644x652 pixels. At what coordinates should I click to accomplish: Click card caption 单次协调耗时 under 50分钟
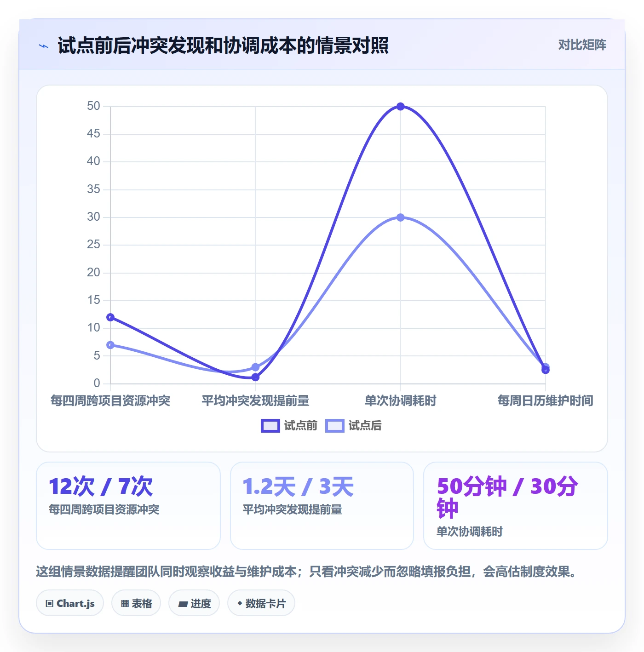(x=470, y=532)
